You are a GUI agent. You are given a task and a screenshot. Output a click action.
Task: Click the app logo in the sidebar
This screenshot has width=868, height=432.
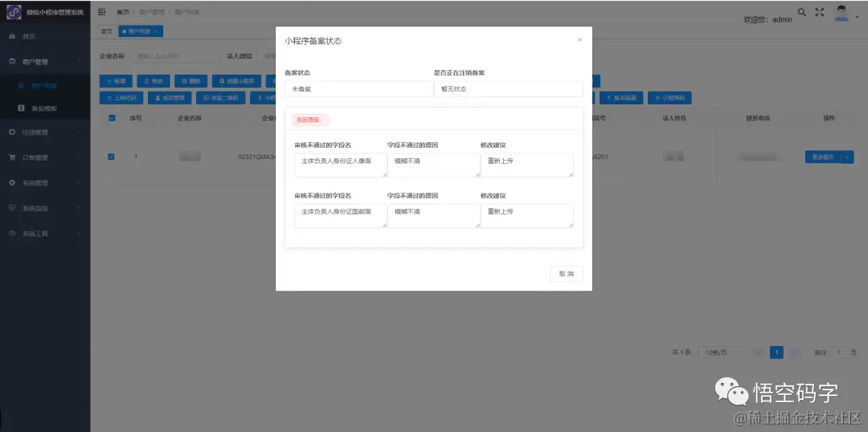[14, 11]
